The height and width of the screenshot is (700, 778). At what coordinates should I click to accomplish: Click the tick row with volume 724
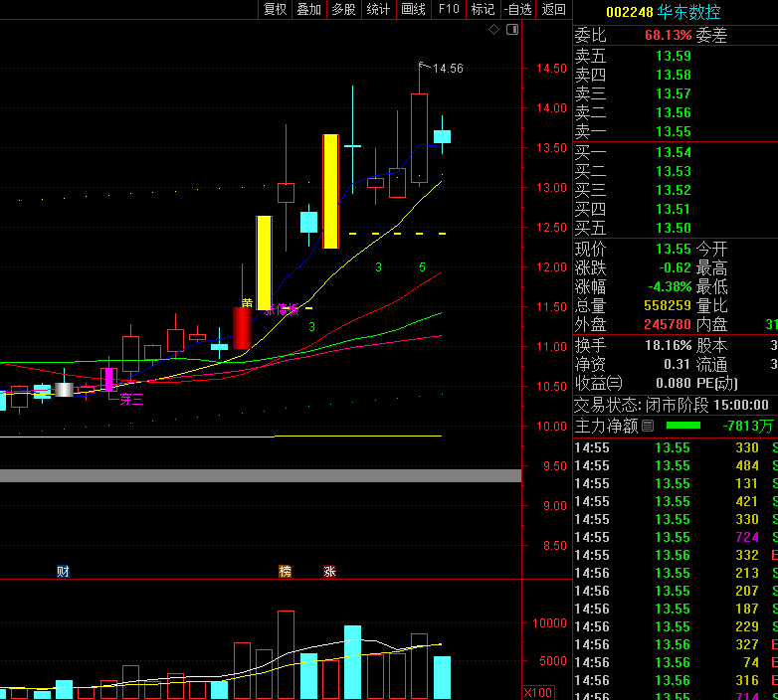coord(676,537)
